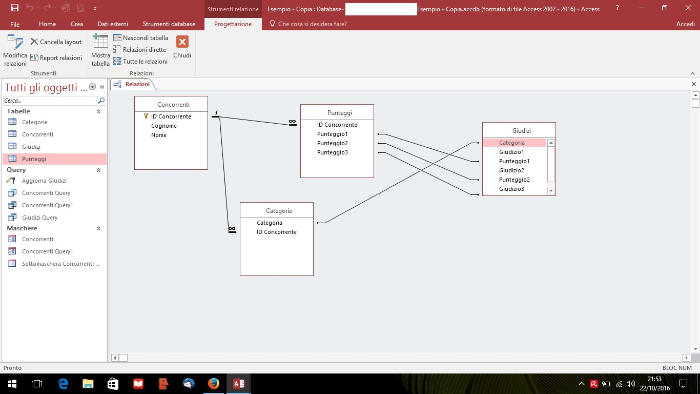Click the save icon in the title bar
700x394 pixels.
[x=14, y=8]
